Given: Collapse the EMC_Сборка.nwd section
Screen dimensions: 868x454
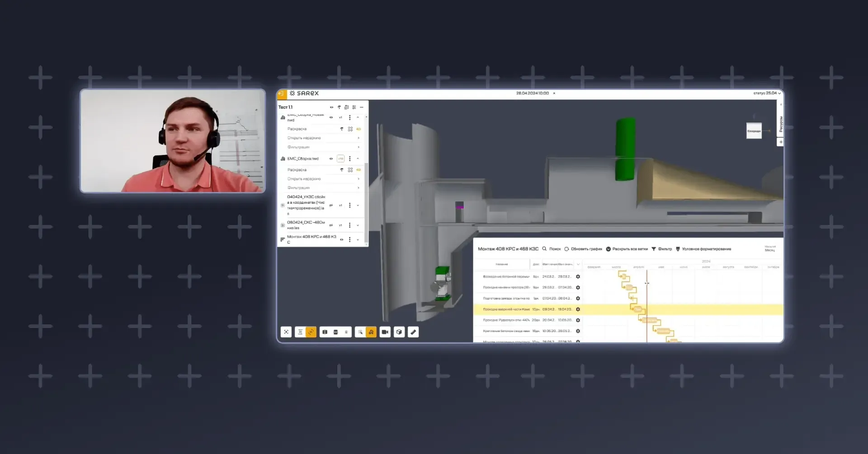Looking at the screenshot, I should (358, 159).
